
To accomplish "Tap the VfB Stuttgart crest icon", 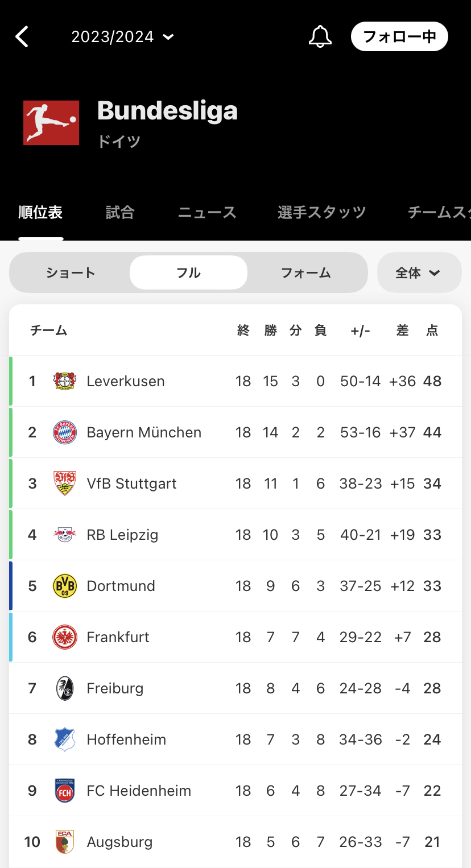I will (65, 483).
